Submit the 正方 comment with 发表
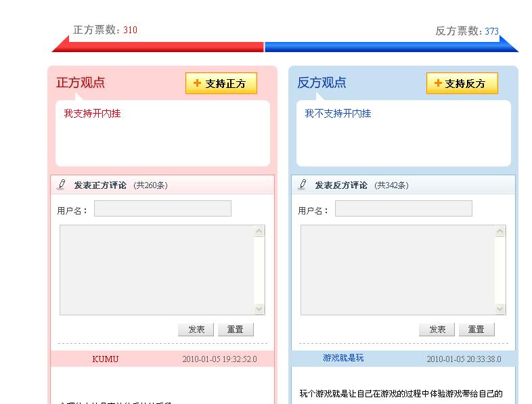 (x=196, y=330)
